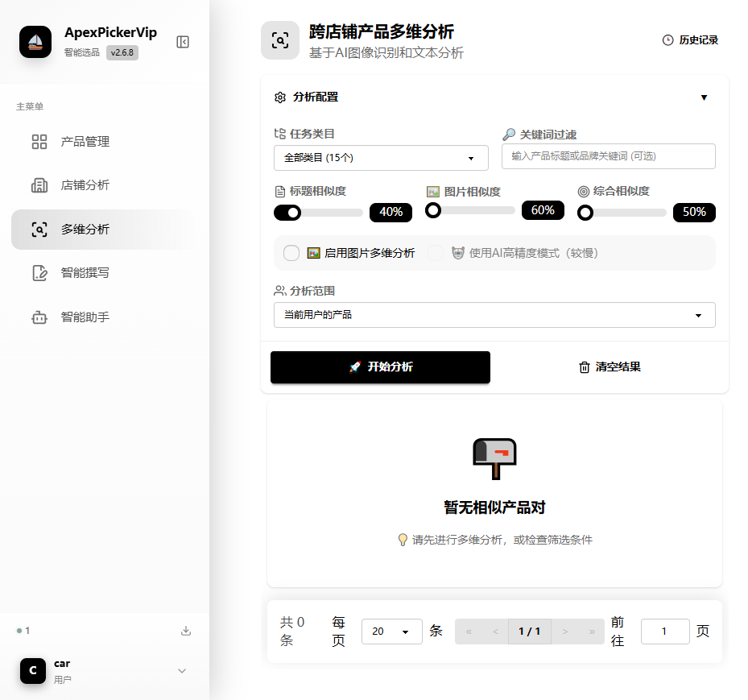Go to previous page with < button
The width and height of the screenshot is (748, 700).
pyautogui.click(x=495, y=632)
